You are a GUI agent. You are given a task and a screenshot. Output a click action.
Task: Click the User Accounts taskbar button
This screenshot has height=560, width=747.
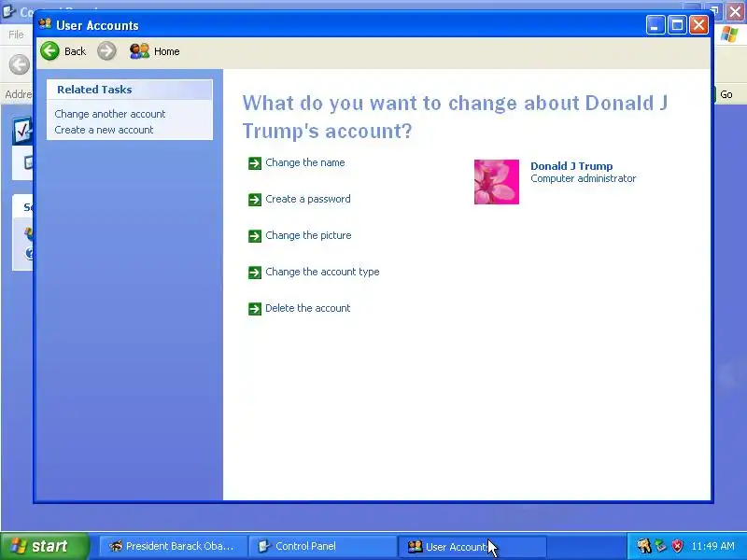(472, 546)
